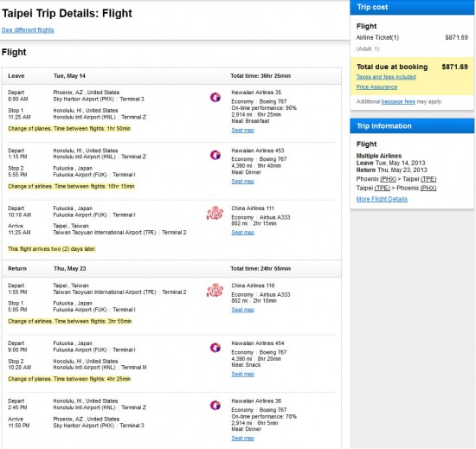Click Total time: 36hr 25min text
The width and height of the screenshot is (476, 449).
tap(261, 76)
